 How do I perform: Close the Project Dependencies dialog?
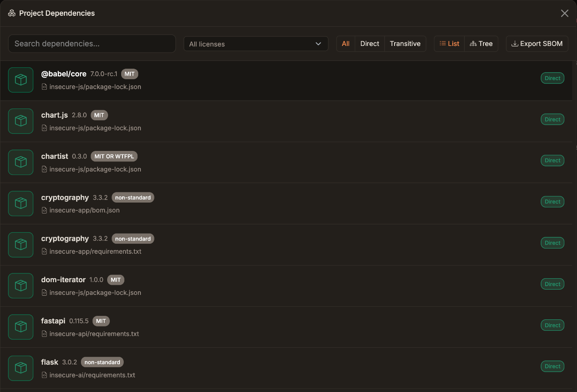565,13
